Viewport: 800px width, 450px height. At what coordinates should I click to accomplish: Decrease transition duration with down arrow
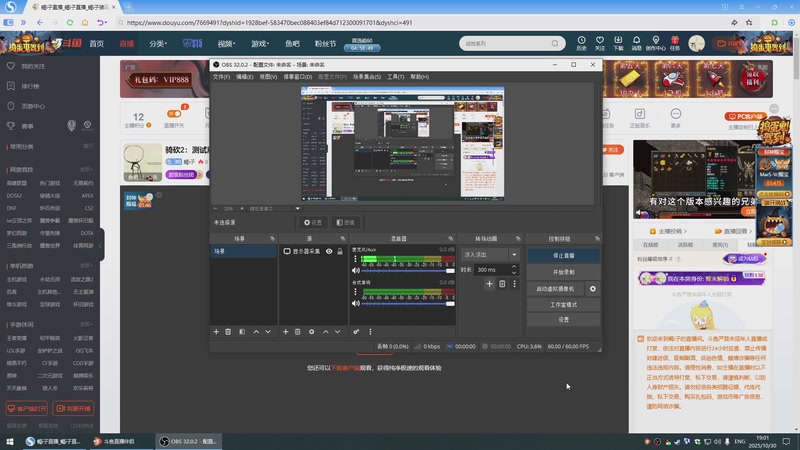[514, 272]
